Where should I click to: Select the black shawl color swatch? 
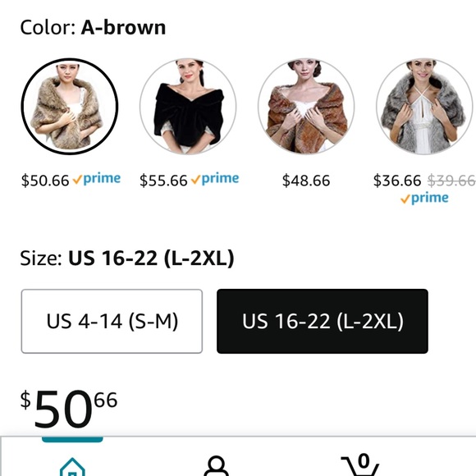(188, 106)
